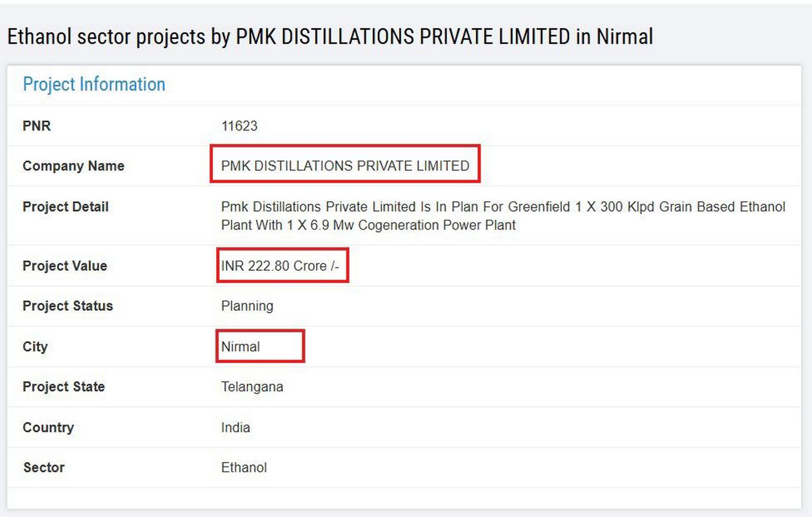This screenshot has height=517, width=812.
Task: Click the PNR row label
Action: coord(36,126)
